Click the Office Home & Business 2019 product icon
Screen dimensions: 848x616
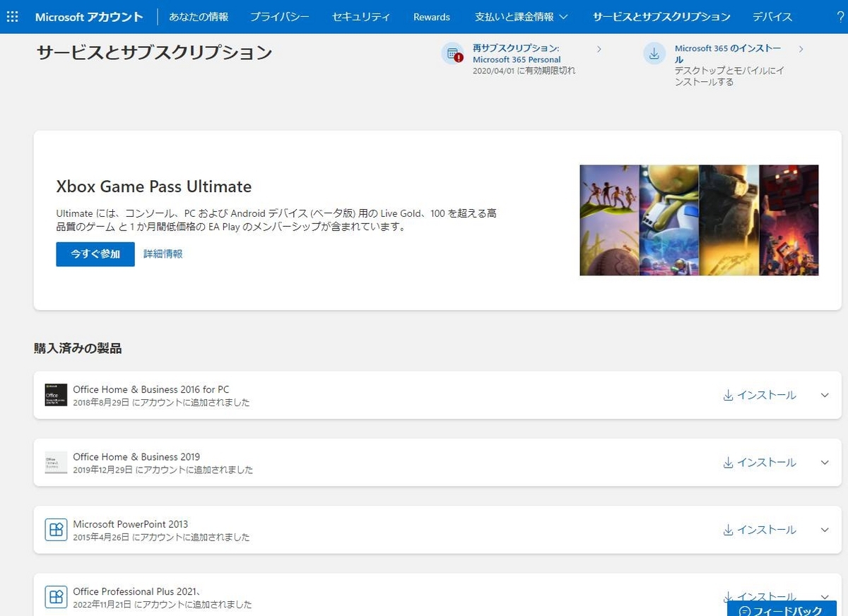[x=56, y=462]
